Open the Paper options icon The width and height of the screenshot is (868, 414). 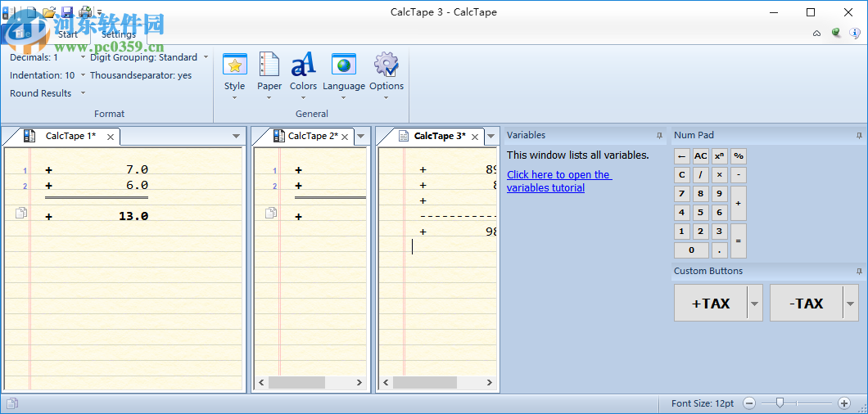269,65
